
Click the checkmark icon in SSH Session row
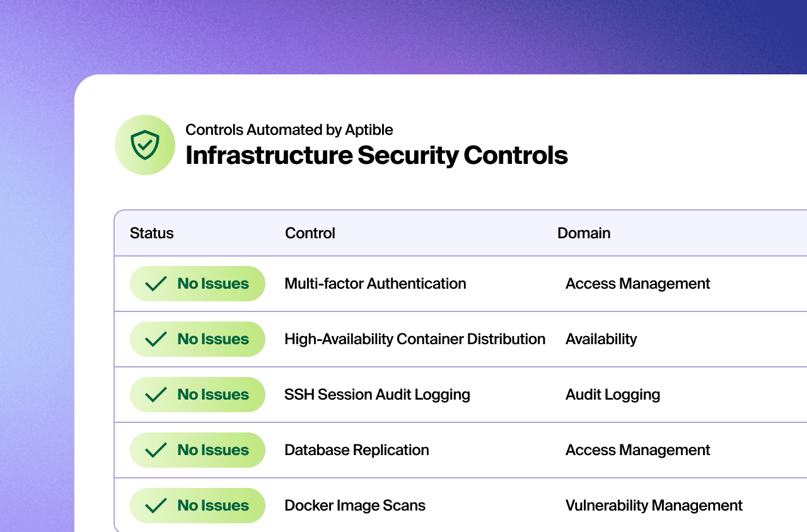click(156, 395)
